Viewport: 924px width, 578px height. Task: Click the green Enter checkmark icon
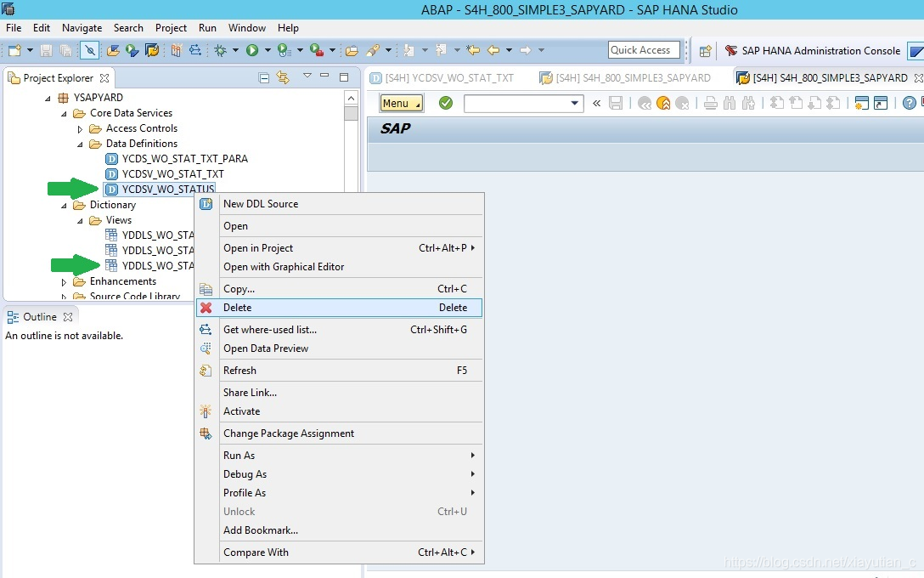[446, 103]
